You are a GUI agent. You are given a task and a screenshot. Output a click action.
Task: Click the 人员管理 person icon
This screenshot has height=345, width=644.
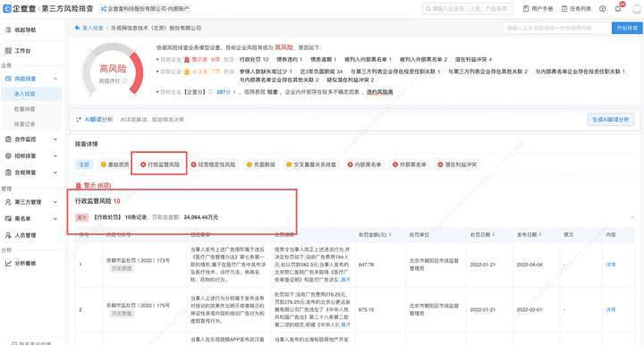point(8,235)
